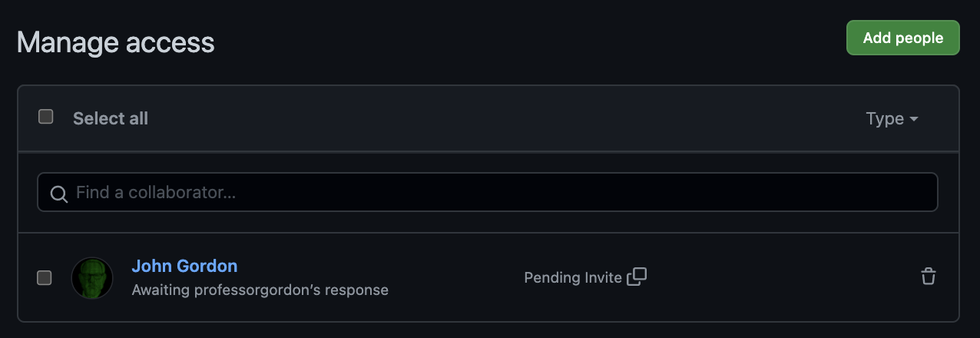980x338 pixels.
Task: Click the caret arrow beside Type
Action: point(913,119)
